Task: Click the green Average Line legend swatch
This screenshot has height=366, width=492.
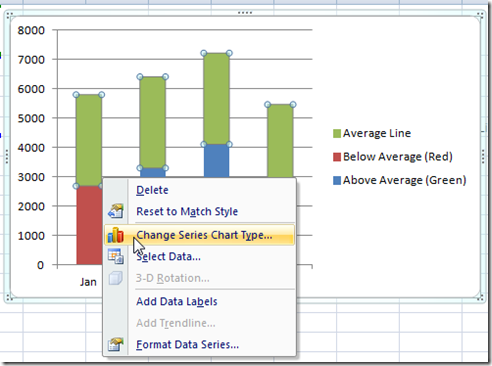Action: tap(337, 133)
